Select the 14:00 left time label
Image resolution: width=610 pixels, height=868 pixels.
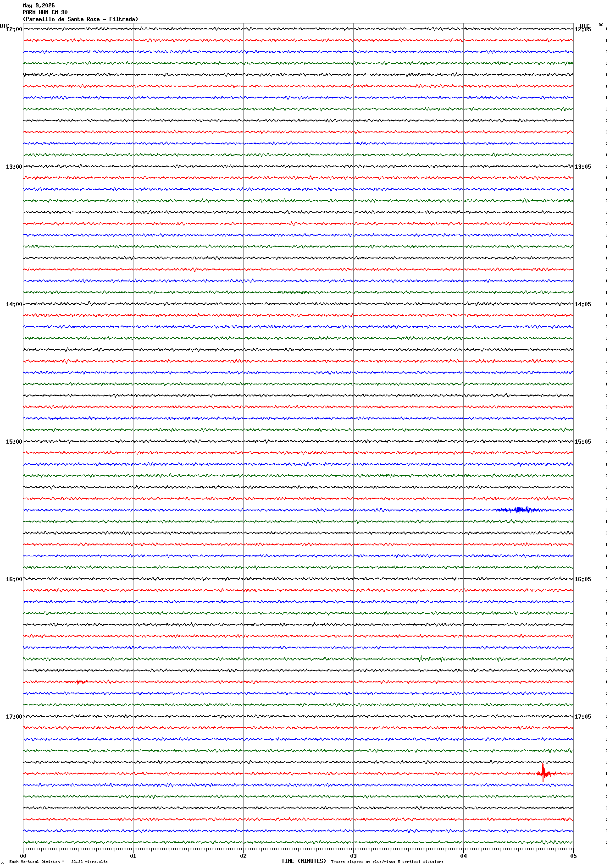pos(14,304)
